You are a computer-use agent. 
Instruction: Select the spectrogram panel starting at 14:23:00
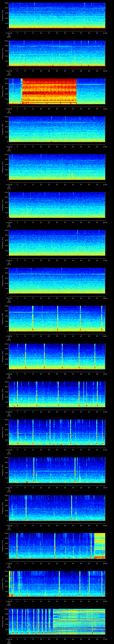pos(57,129)
